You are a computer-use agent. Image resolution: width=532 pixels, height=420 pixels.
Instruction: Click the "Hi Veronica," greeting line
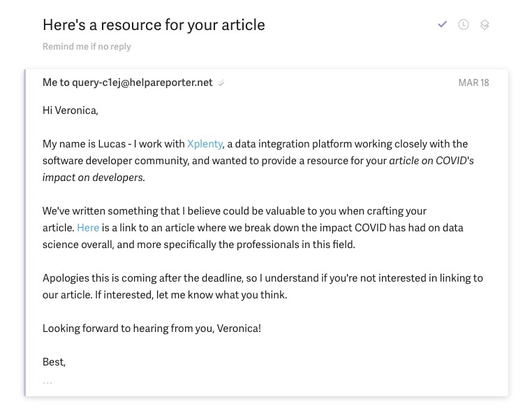click(x=71, y=110)
